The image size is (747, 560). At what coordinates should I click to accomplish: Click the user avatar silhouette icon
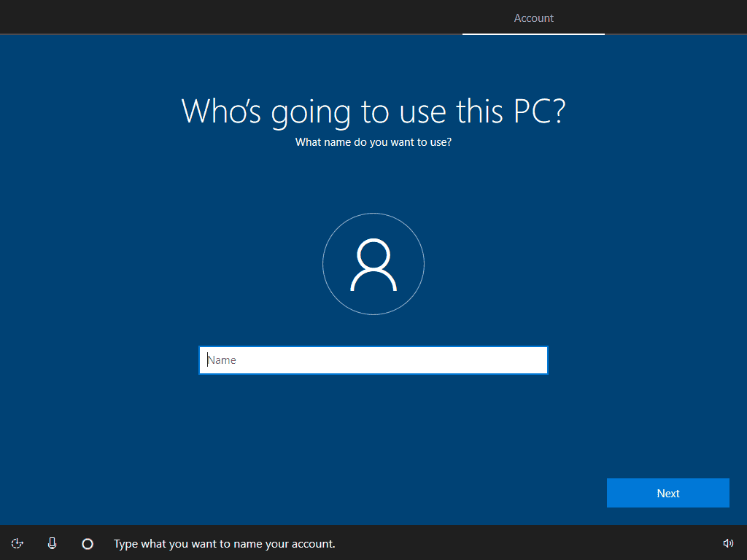(373, 265)
